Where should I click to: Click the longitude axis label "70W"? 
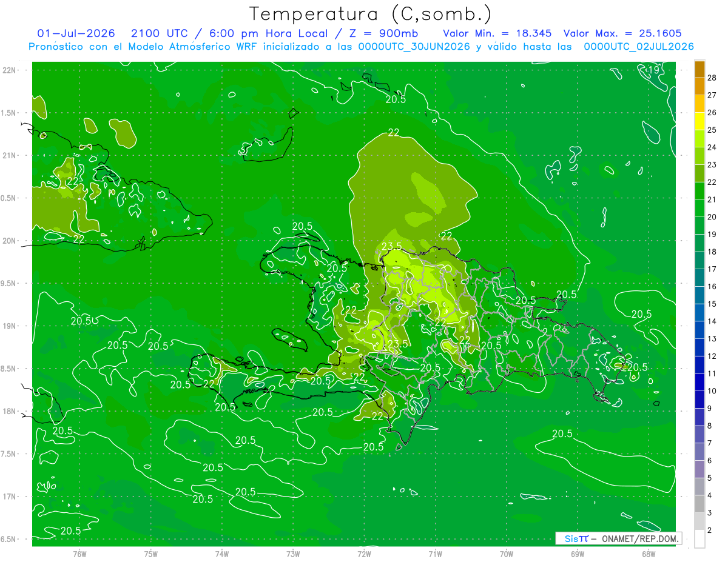pyautogui.click(x=507, y=554)
